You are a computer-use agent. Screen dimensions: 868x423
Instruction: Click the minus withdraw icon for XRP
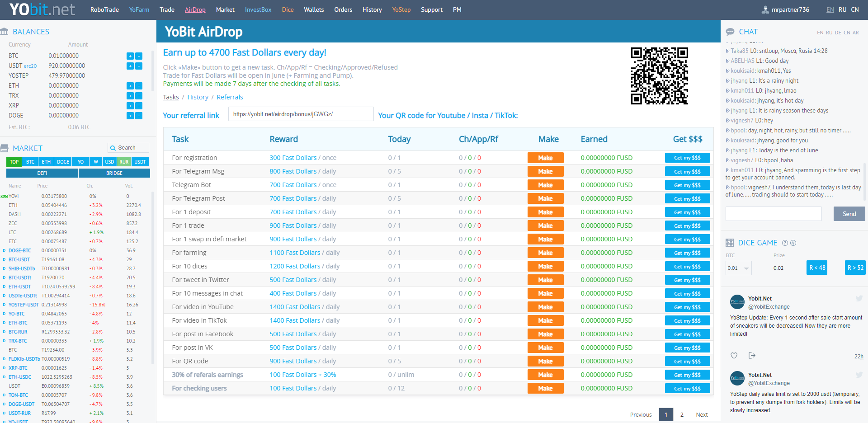[139, 106]
